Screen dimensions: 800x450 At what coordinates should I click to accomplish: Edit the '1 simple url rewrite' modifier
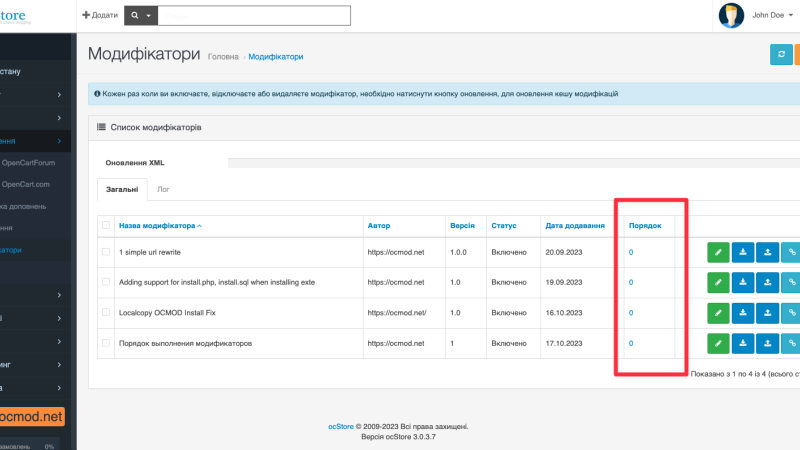pyautogui.click(x=718, y=252)
